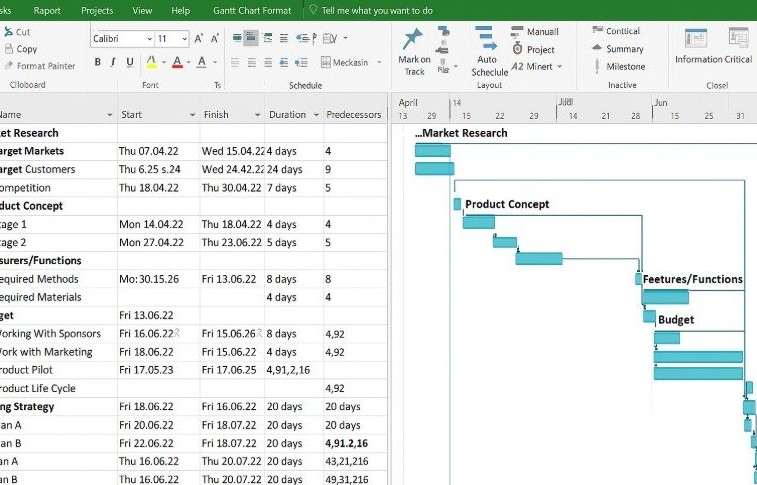The width and height of the screenshot is (757, 485).
Task: Click the Manuall schedule icon
Action: click(517, 31)
